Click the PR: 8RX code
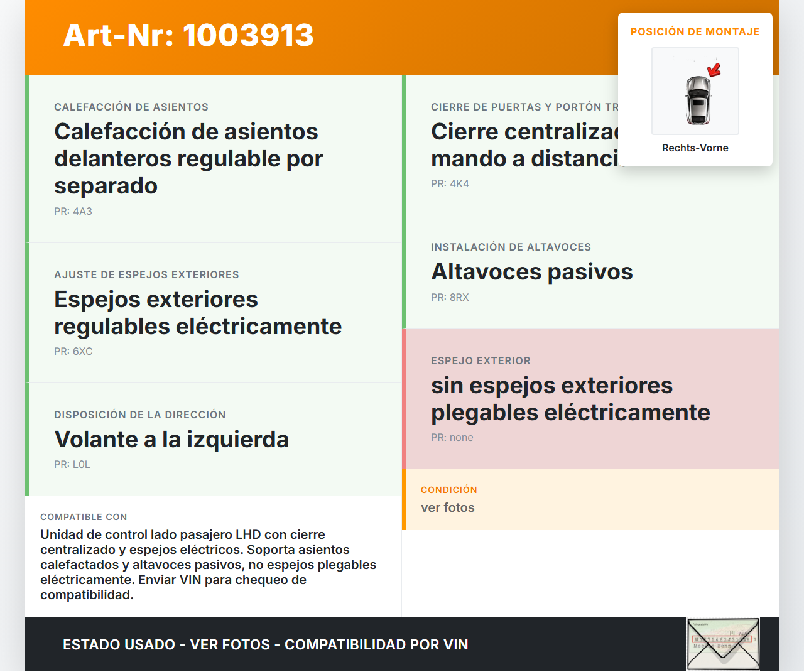804x672 pixels. click(450, 297)
